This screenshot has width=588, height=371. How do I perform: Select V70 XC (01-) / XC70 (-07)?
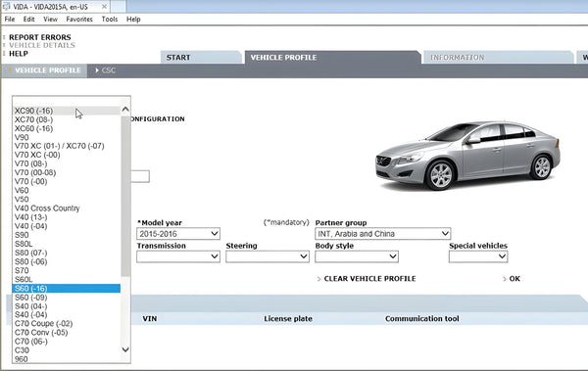click(x=67, y=146)
